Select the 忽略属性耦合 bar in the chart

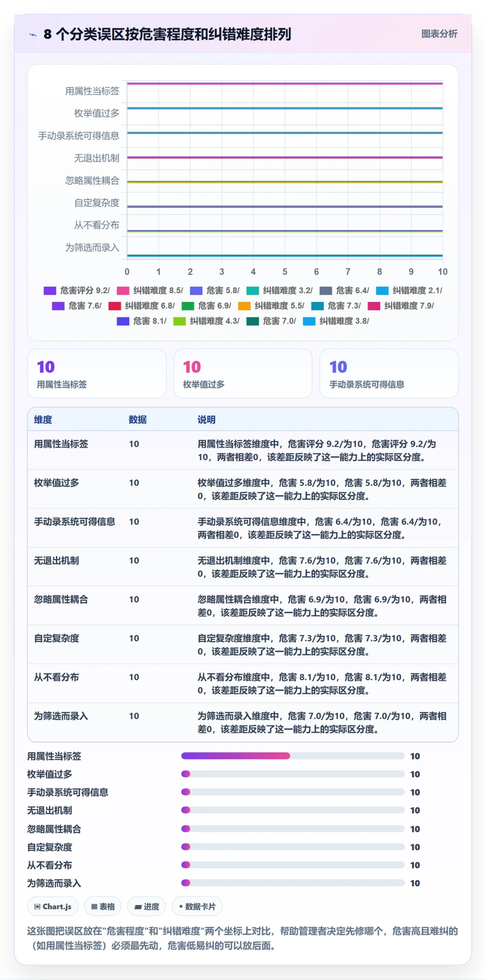(x=285, y=182)
